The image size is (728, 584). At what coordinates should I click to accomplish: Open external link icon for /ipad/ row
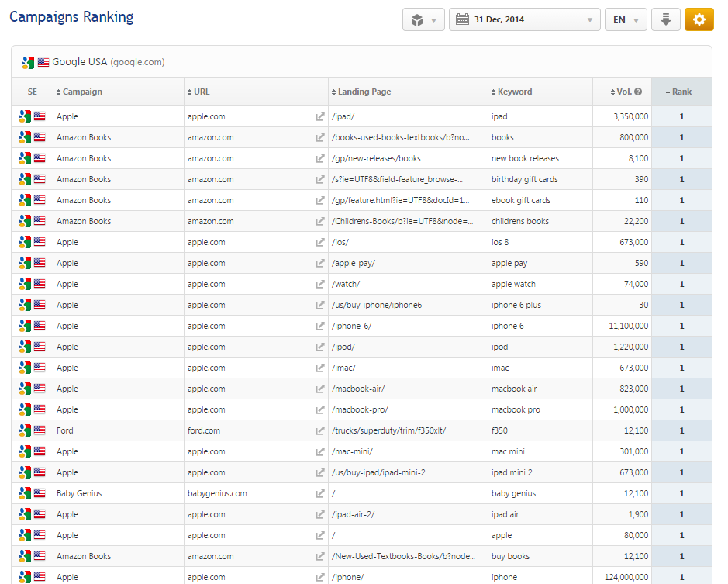320,117
